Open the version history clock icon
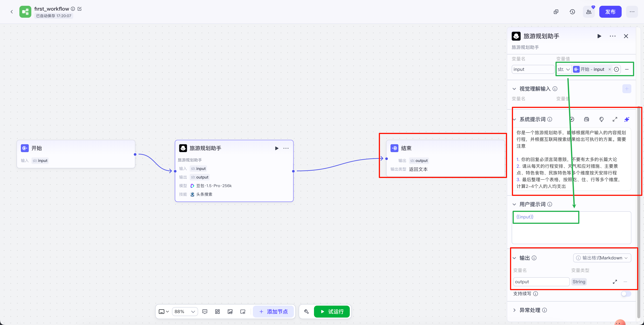Screen dimensions: 644x325 pyautogui.click(x=572, y=12)
